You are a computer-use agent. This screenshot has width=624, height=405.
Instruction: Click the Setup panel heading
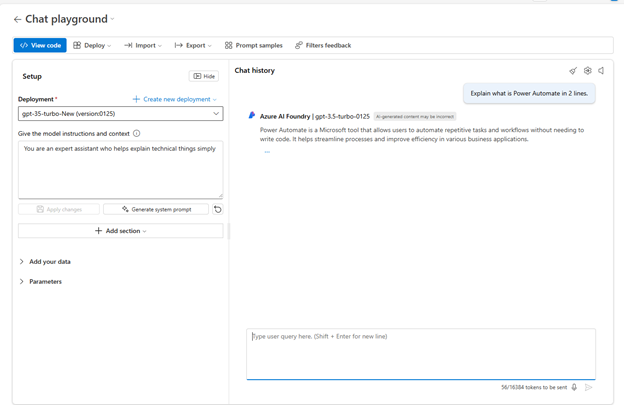[32, 76]
